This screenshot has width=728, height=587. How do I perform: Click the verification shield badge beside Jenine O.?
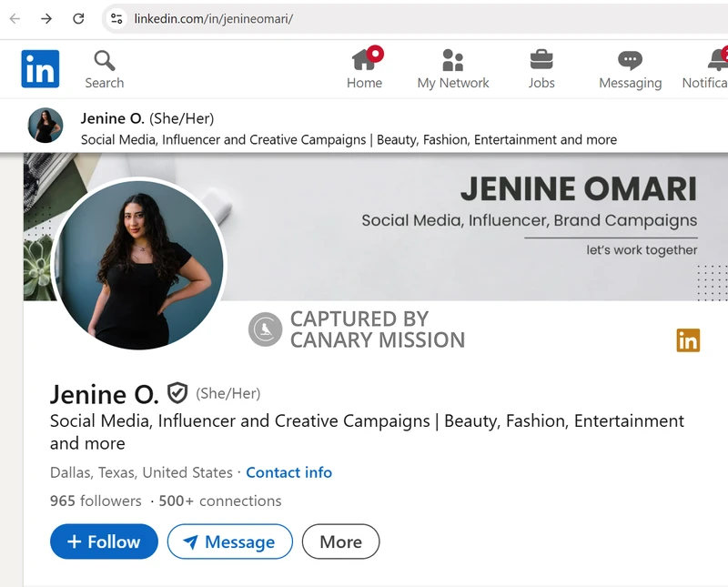(x=177, y=393)
